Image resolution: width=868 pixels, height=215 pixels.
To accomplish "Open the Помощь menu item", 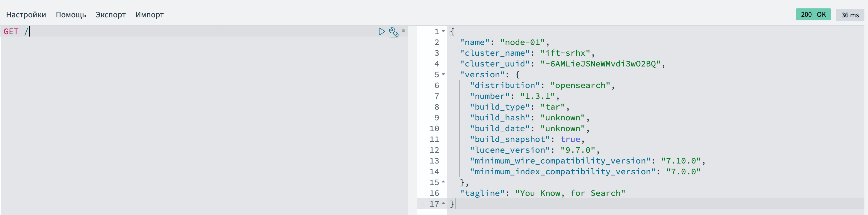I will [71, 15].
